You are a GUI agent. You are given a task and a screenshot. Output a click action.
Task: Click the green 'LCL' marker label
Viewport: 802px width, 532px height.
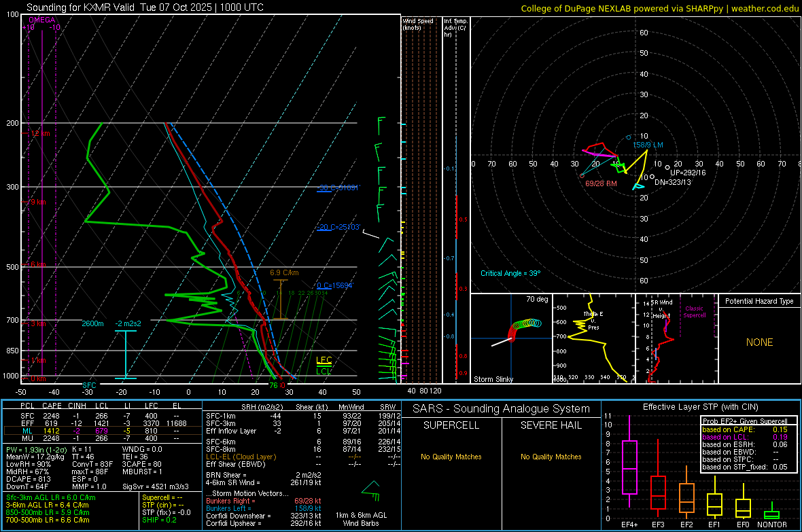324,372
